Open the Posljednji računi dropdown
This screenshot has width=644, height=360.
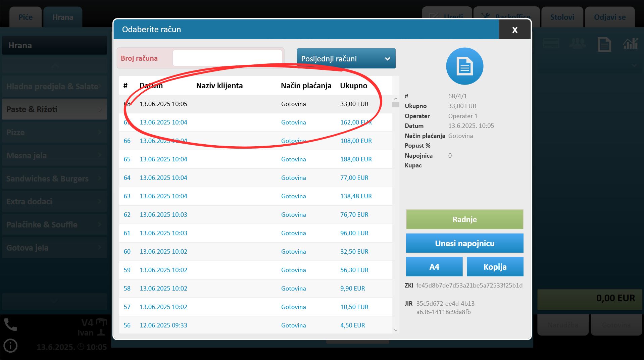346,59
